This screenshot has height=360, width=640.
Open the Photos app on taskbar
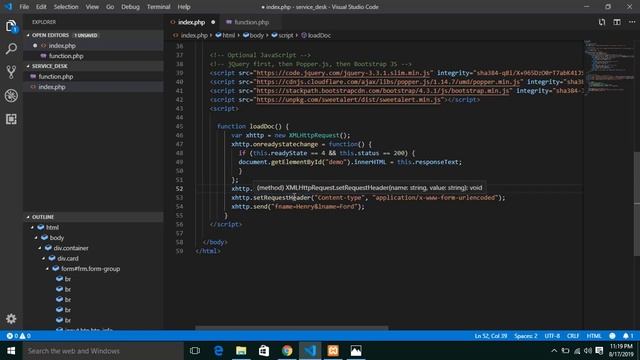[356, 351]
